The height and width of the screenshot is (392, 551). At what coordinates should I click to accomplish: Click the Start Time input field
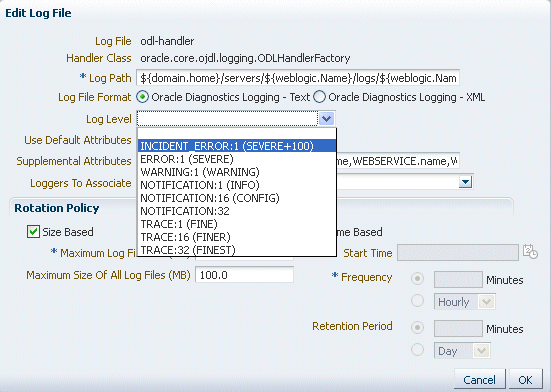[x=458, y=253]
